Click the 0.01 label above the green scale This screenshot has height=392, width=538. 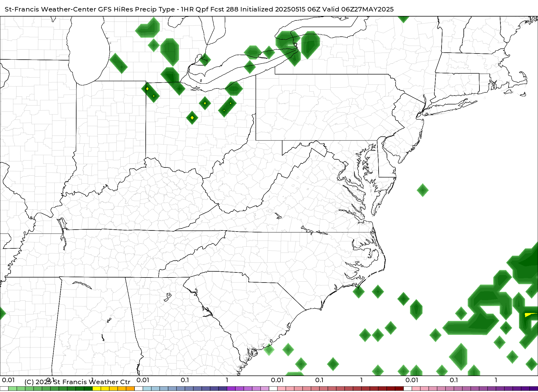[x=8, y=380]
